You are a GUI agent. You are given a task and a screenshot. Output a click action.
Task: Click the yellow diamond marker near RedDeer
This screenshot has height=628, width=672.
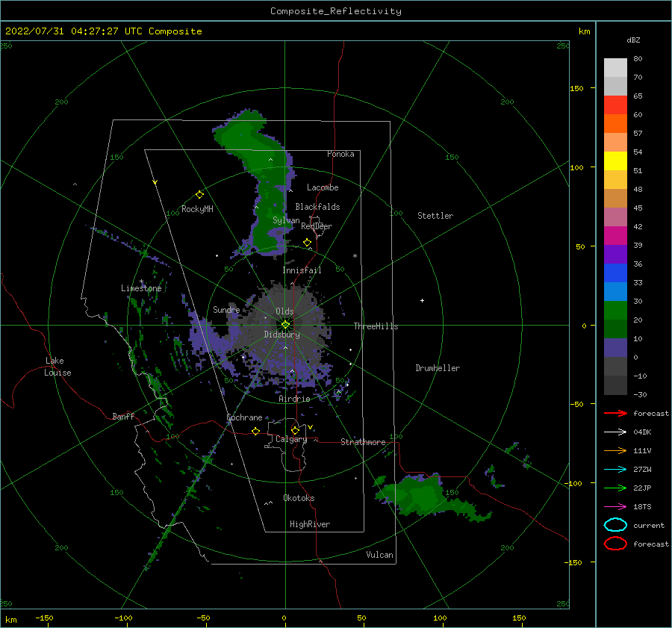(x=307, y=243)
